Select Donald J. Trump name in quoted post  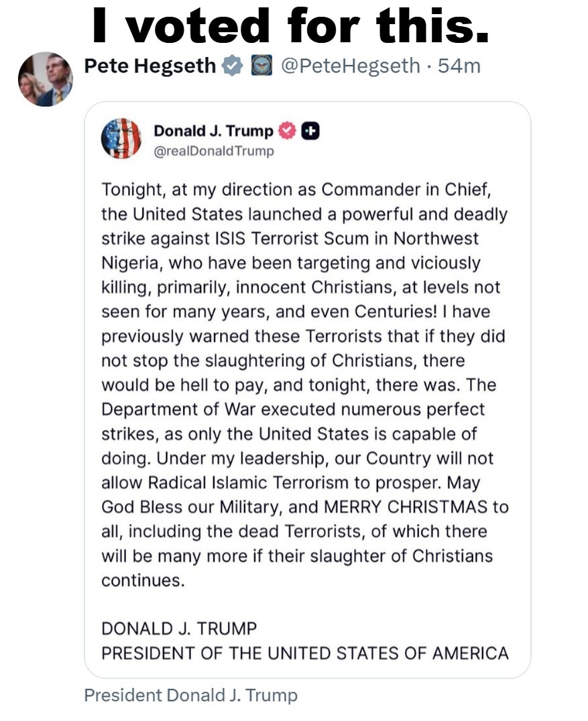coord(213,131)
